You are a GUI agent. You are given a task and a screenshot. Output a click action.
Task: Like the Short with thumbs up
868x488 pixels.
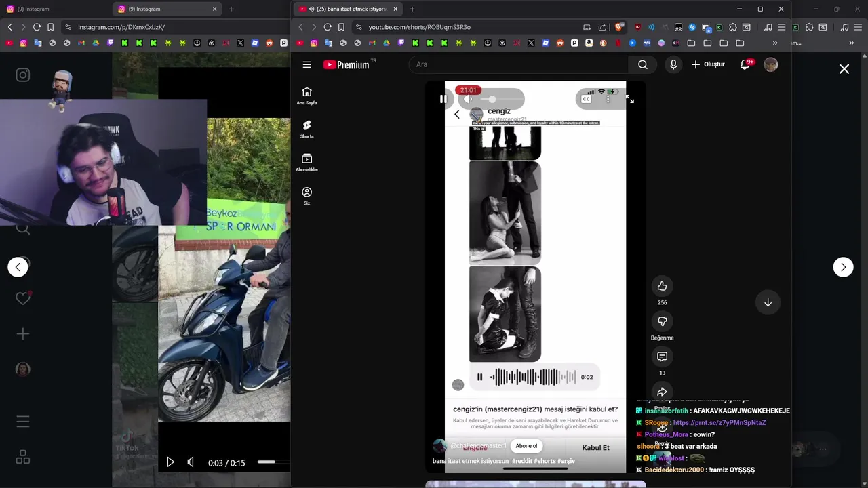(662, 286)
